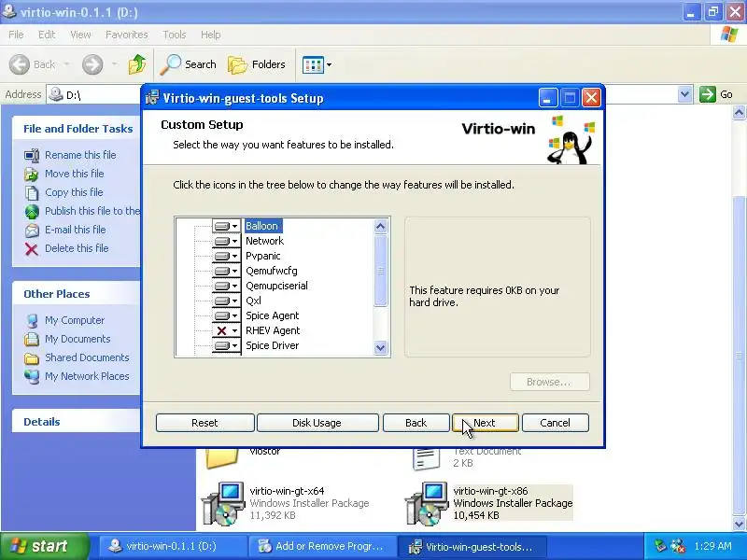Image resolution: width=747 pixels, height=560 pixels.
Task: Open the Tools menu in Explorer
Action: pyautogui.click(x=175, y=35)
